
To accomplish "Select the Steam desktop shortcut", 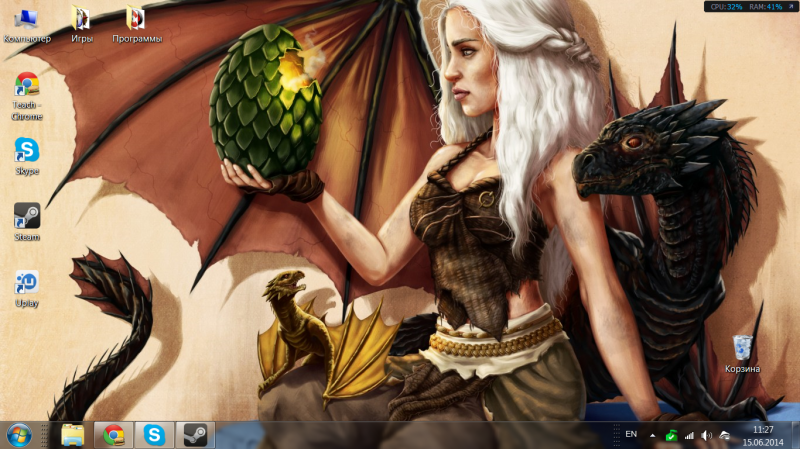I will (x=27, y=222).
